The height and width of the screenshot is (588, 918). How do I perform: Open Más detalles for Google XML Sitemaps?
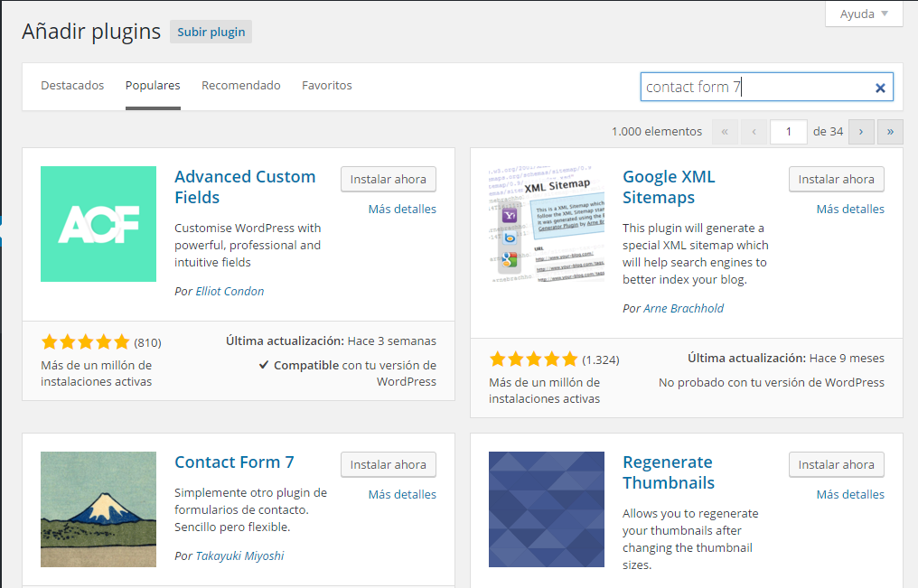[850, 209]
